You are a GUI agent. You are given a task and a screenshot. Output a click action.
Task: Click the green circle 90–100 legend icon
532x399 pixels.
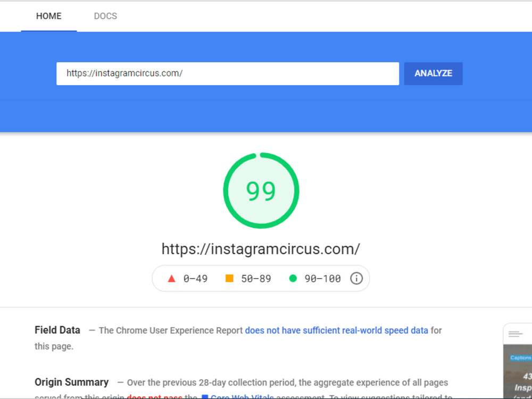(293, 279)
